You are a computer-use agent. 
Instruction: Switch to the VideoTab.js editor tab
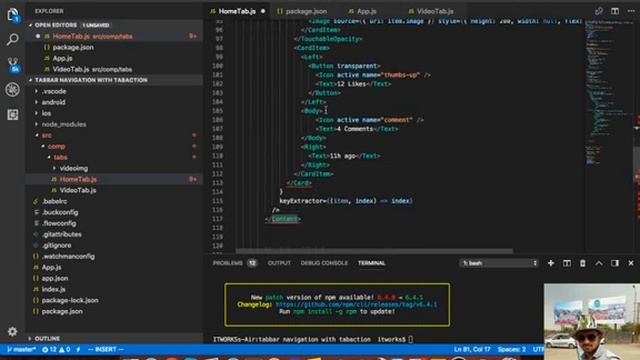435,11
